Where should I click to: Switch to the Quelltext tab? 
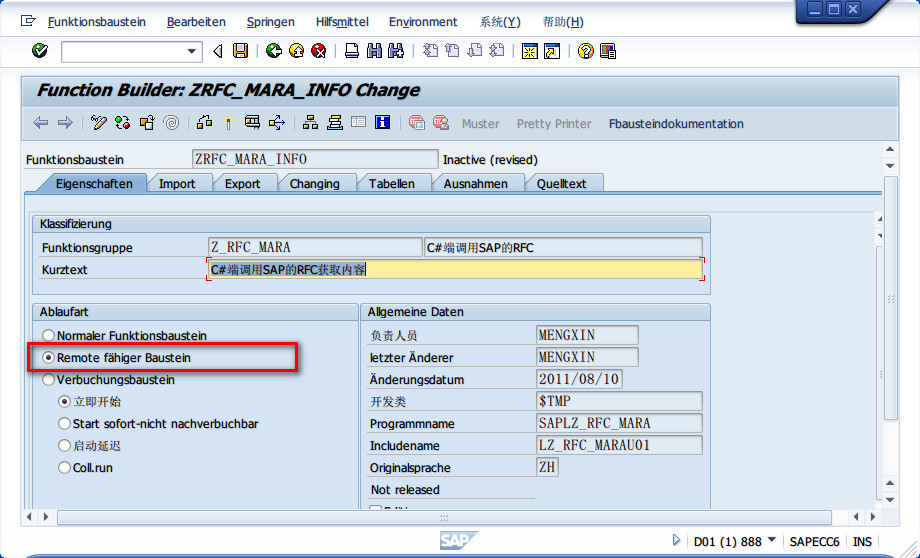(x=562, y=184)
